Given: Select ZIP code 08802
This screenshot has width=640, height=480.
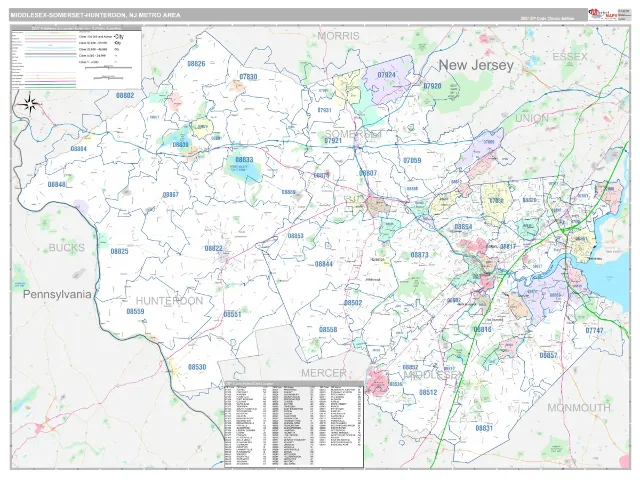Looking at the screenshot, I should pyautogui.click(x=125, y=96).
